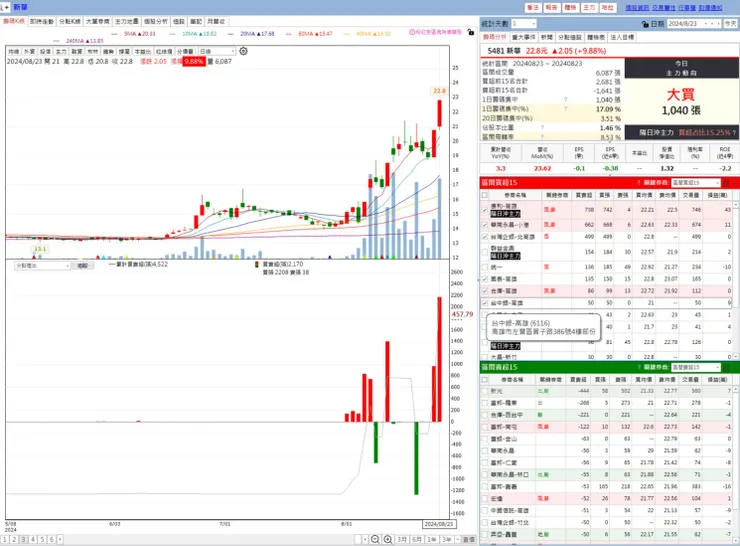
Task: Toggle checkbox for 台中銀-高雄 row
Action: [x=485, y=302]
